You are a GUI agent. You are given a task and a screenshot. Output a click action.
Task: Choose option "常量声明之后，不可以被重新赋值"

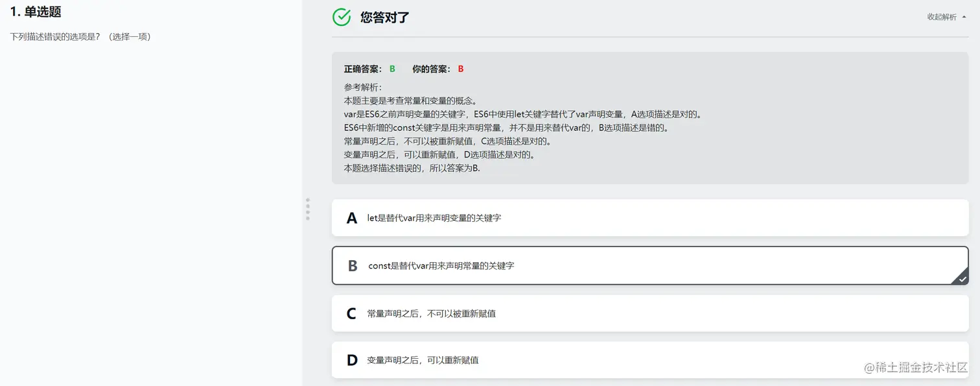point(431,314)
